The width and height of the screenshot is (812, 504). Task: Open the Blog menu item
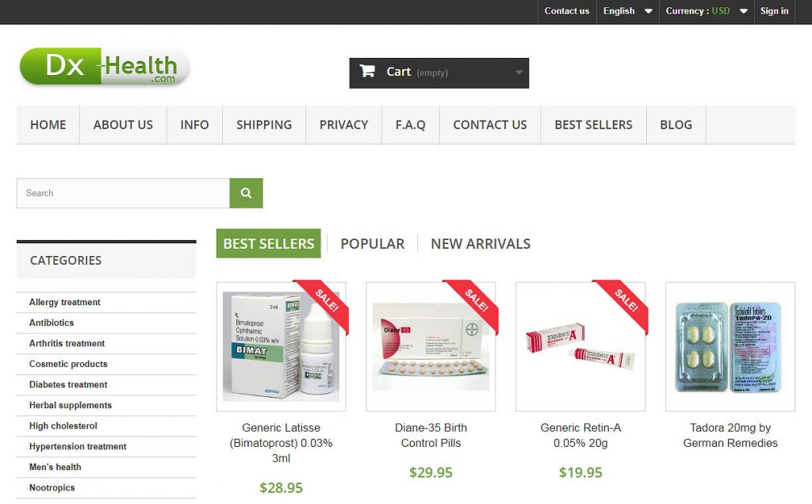point(676,124)
